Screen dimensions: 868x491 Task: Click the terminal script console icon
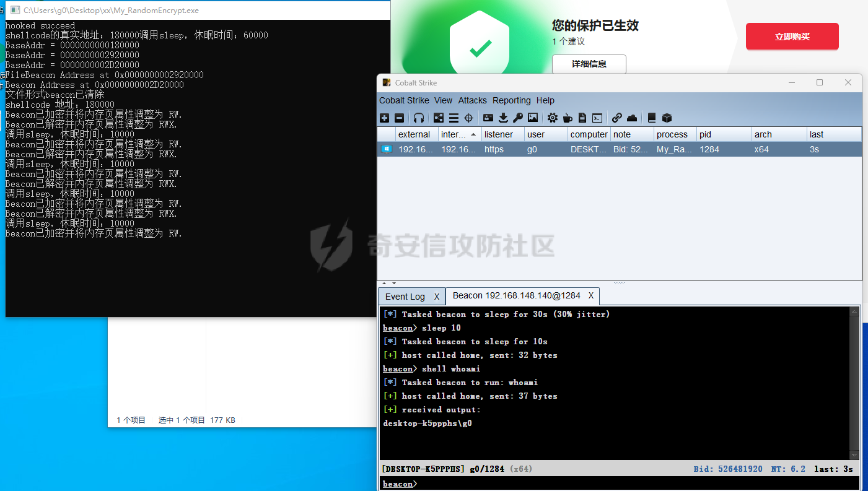click(x=597, y=118)
